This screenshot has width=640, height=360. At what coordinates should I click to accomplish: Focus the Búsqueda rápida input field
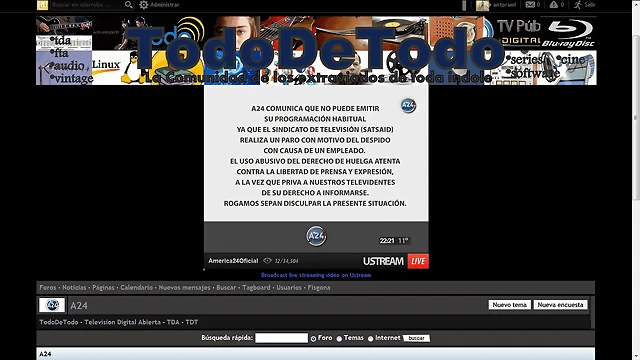tap(281, 338)
